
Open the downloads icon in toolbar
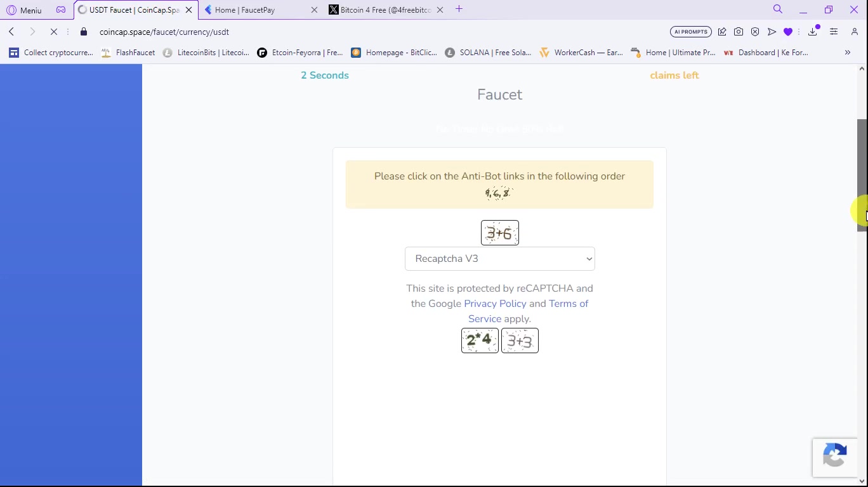[813, 32]
